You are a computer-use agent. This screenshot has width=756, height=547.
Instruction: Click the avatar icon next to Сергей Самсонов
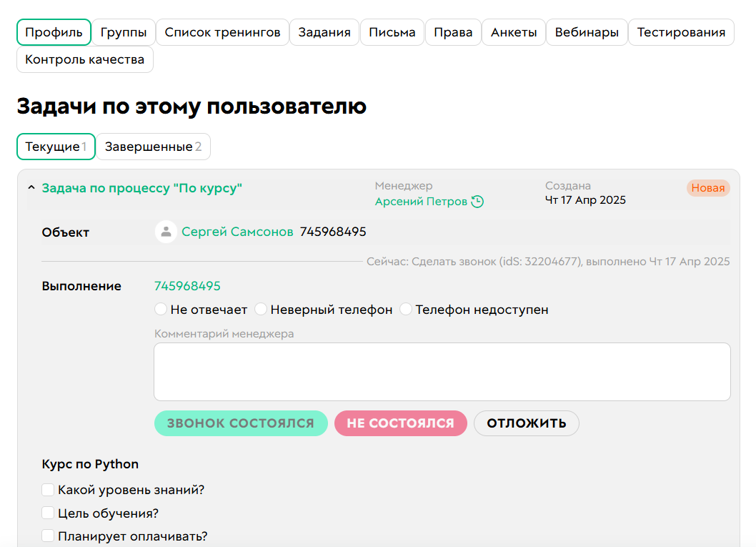click(165, 232)
